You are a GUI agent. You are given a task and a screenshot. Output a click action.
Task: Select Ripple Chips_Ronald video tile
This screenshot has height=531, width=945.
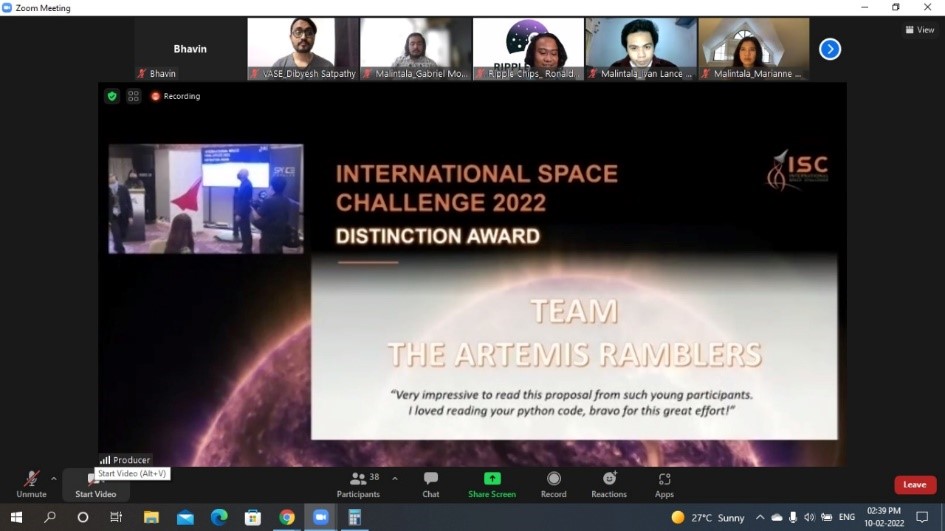pyautogui.click(x=529, y=48)
